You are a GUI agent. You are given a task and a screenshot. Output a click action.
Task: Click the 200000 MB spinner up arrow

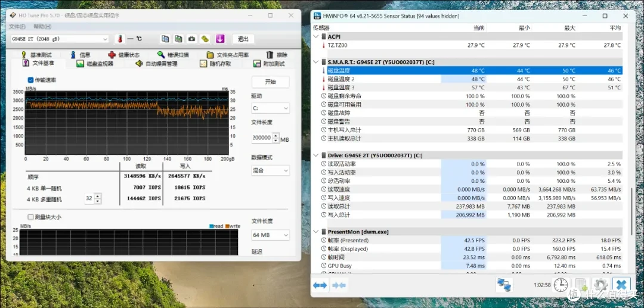pyautogui.click(x=276, y=135)
